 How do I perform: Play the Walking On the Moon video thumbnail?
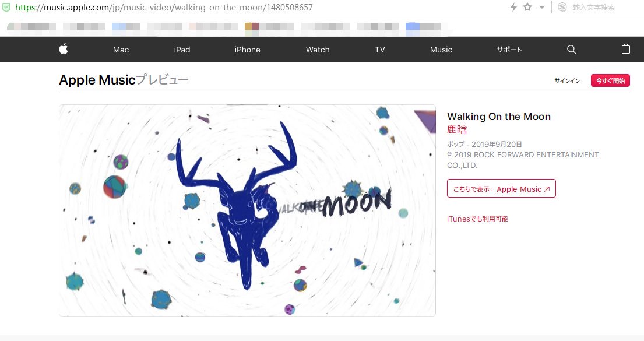pyautogui.click(x=247, y=210)
